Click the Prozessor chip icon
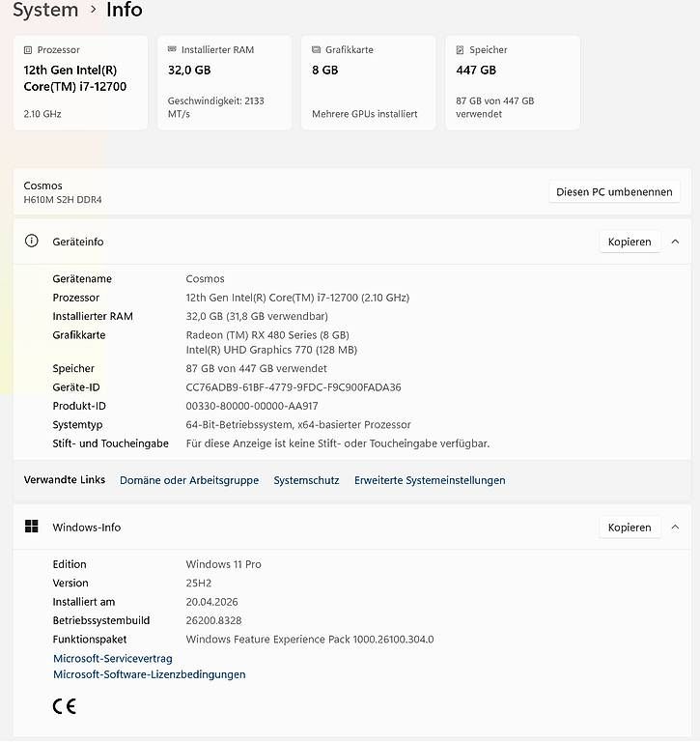Viewport: 700px width, 742px height. tap(28, 49)
